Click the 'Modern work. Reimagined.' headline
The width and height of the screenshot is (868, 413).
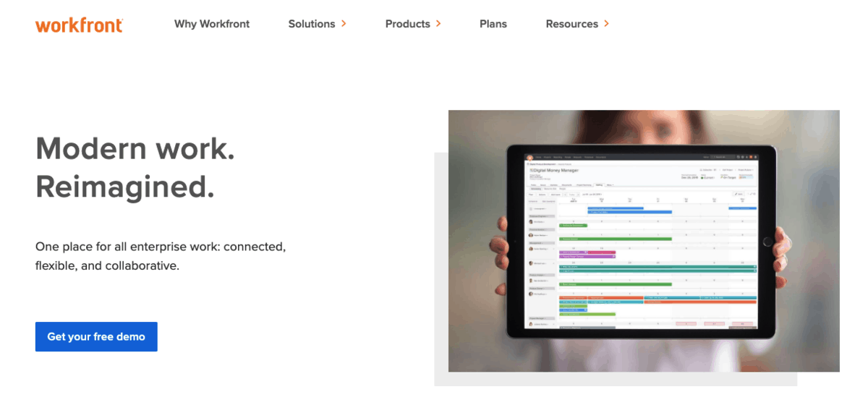[x=135, y=168]
